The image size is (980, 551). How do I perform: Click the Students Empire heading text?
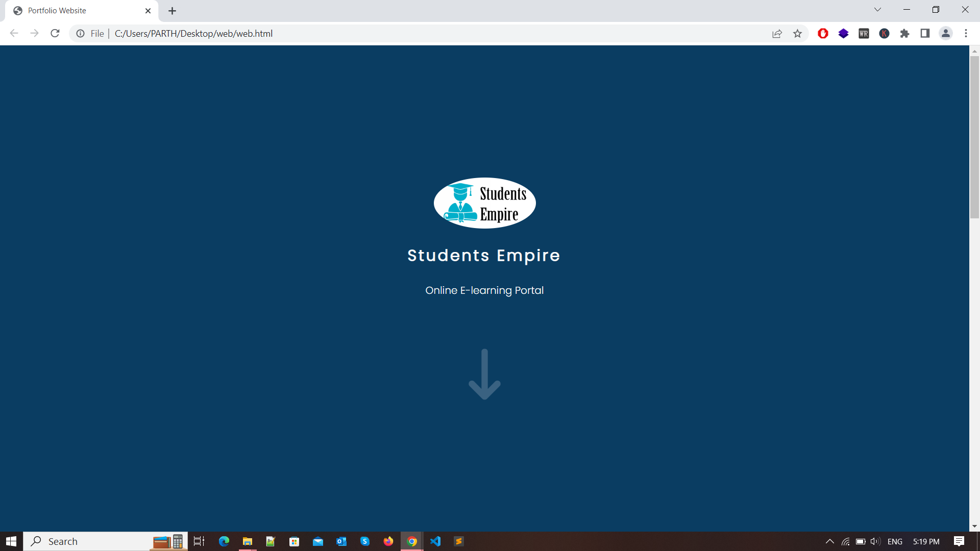pyautogui.click(x=483, y=256)
